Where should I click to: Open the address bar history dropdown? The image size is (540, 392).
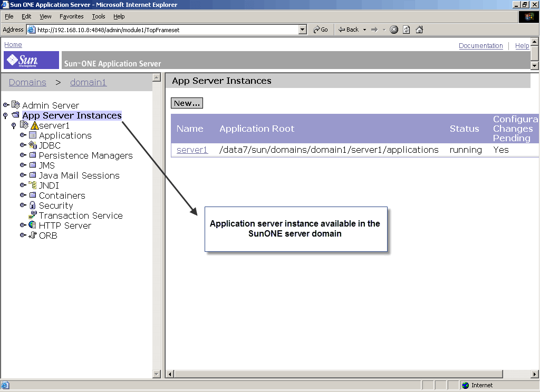[302, 30]
